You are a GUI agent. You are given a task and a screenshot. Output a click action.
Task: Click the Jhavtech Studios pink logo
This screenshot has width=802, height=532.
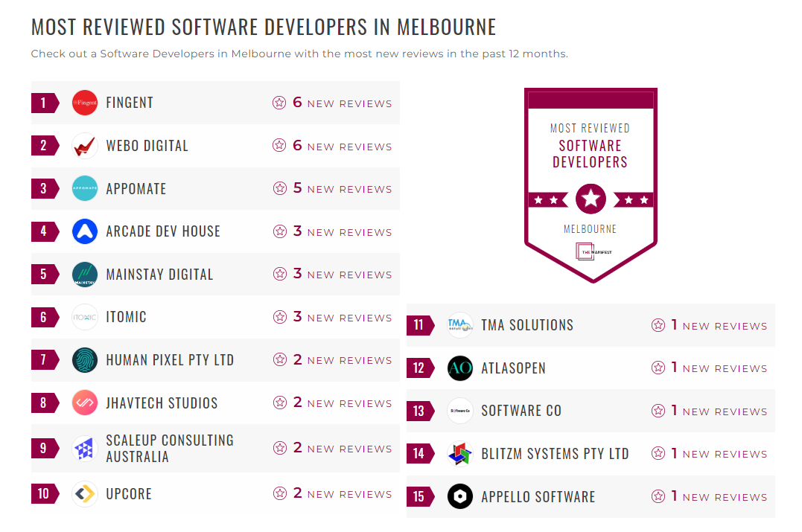[84, 403]
